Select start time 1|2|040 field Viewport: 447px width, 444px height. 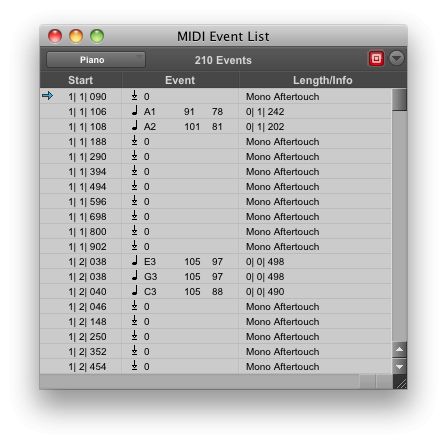[x=87, y=292]
